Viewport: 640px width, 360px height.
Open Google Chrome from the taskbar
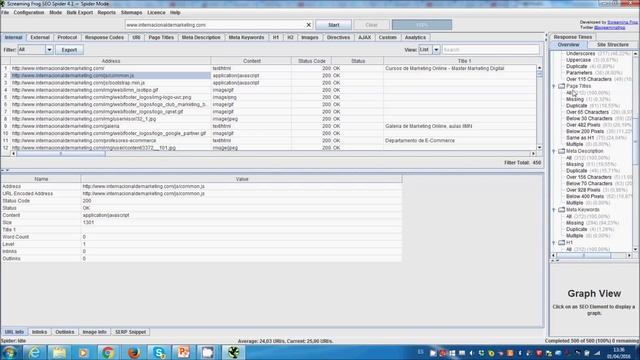[108, 352]
